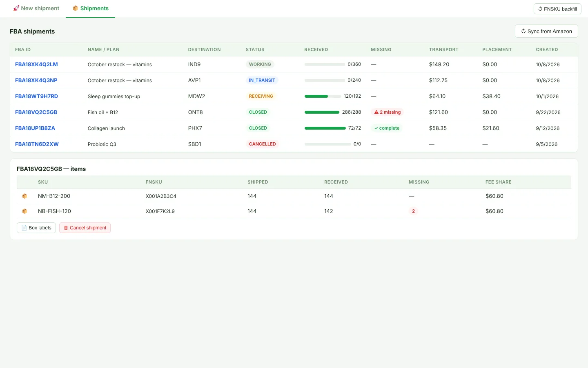Click created date 10/1/2026
Screen dimensions: 588x368
click(x=547, y=96)
